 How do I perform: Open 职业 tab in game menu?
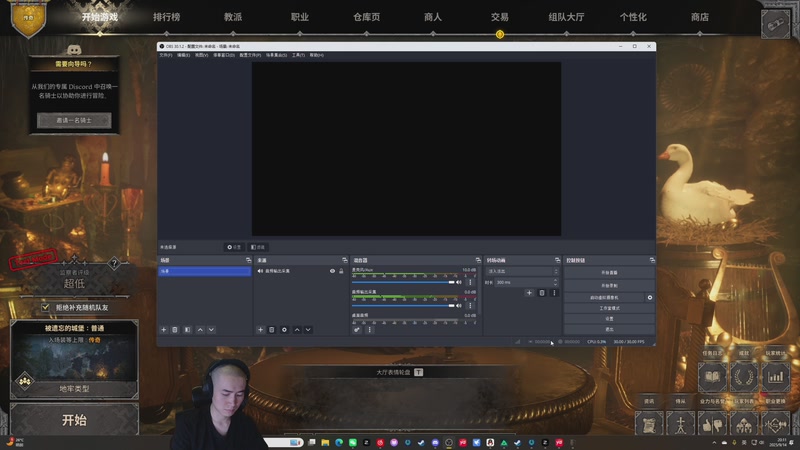tap(299, 17)
